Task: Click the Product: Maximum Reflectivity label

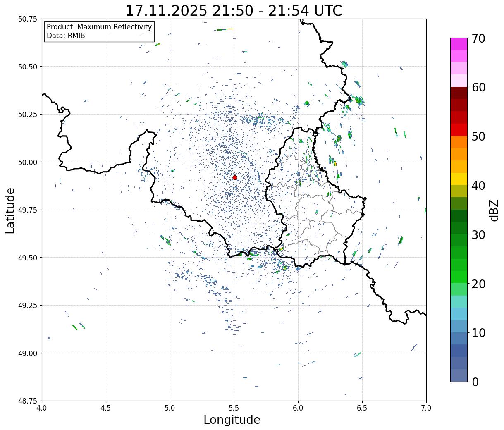Action: click(x=99, y=27)
